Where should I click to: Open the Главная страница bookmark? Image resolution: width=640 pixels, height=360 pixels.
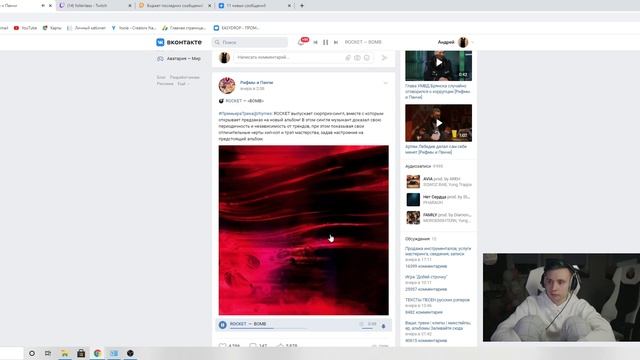pyautogui.click(x=184, y=28)
